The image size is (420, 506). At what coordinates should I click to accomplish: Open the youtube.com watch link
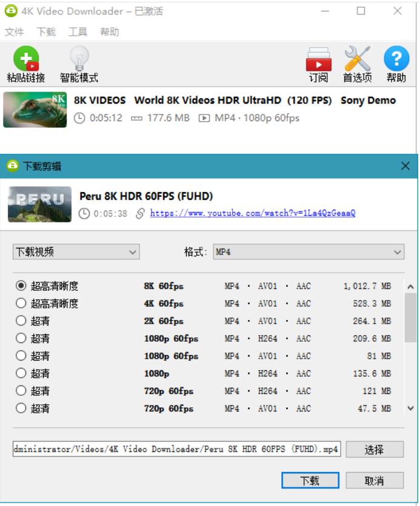click(x=253, y=213)
